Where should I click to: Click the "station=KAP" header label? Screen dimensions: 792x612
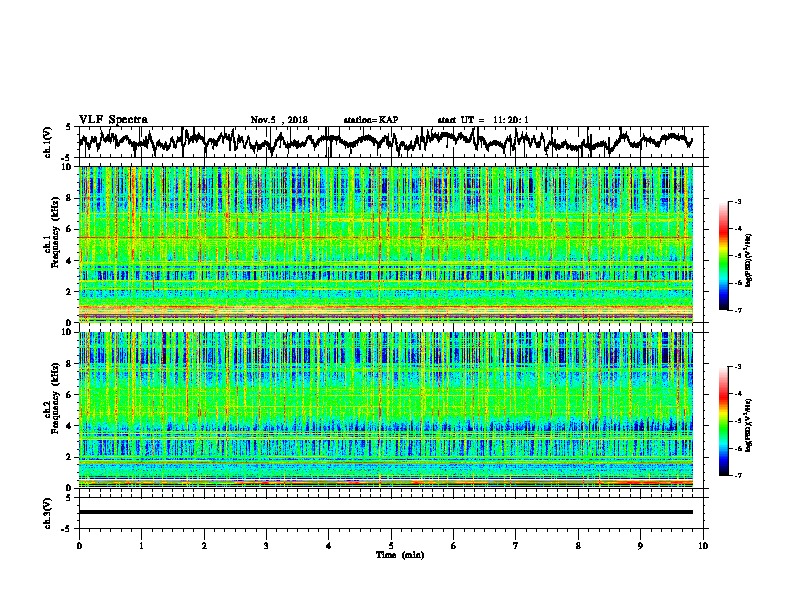pyautogui.click(x=371, y=120)
